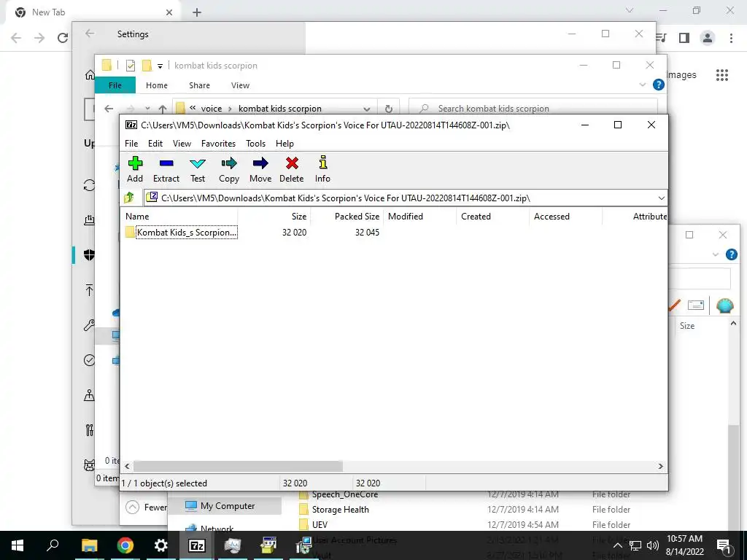Open the volume control in tray
This screenshot has height=560, width=747.
click(x=653, y=545)
